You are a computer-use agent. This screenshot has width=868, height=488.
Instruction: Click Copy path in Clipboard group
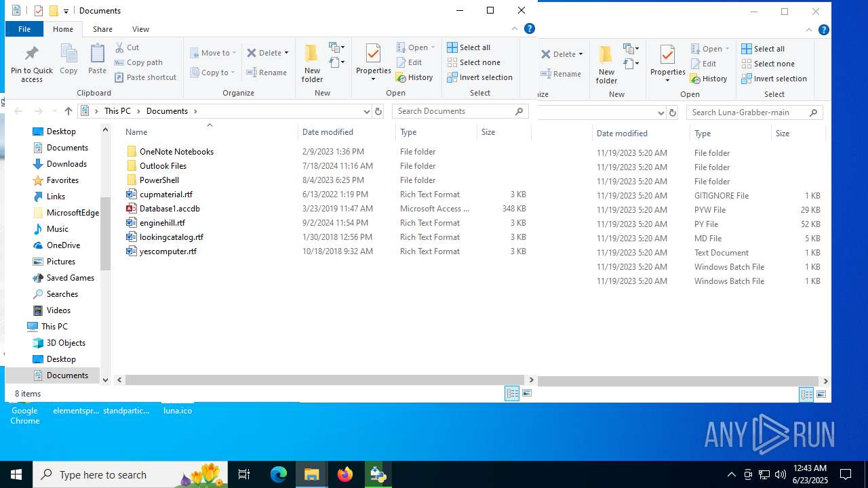pos(138,62)
